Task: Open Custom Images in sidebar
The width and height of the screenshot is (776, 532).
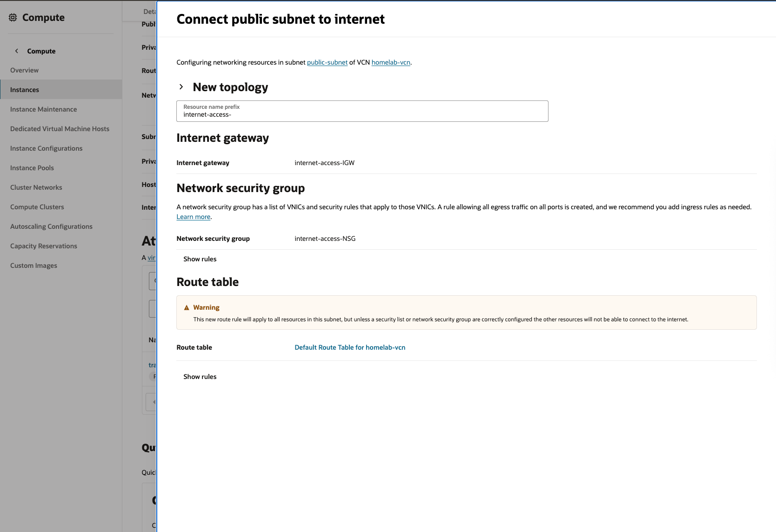Action: click(x=33, y=266)
